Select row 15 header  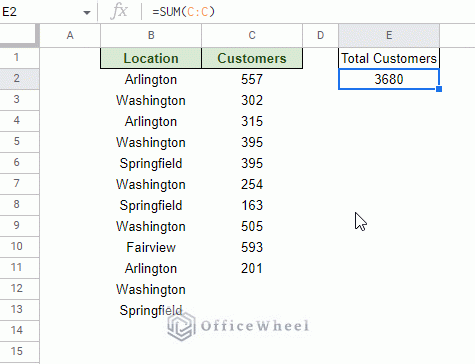click(19, 352)
